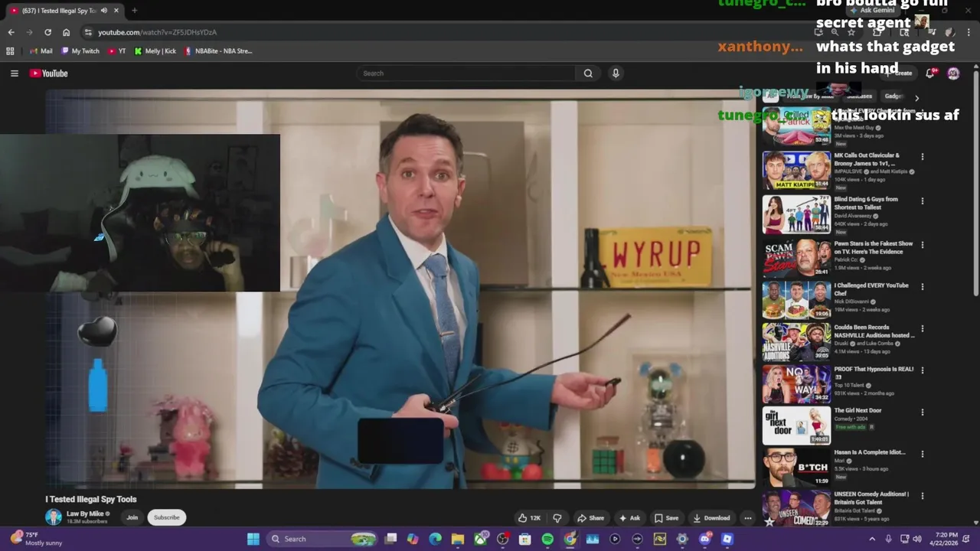Open options for PROOF That Hypnosis video
This screenshot has height=551, width=980.
pyautogui.click(x=923, y=370)
